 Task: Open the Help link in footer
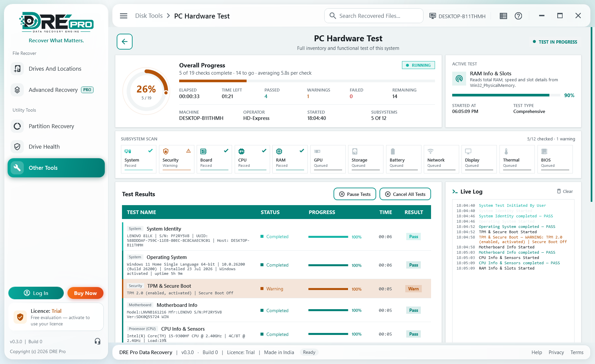(x=537, y=352)
